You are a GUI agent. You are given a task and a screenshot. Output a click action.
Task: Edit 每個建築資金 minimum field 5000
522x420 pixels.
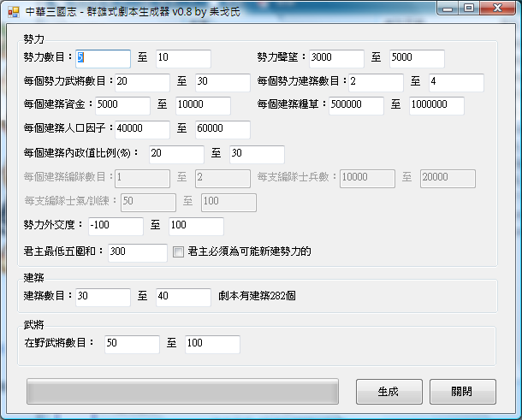pyautogui.click(x=123, y=105)
